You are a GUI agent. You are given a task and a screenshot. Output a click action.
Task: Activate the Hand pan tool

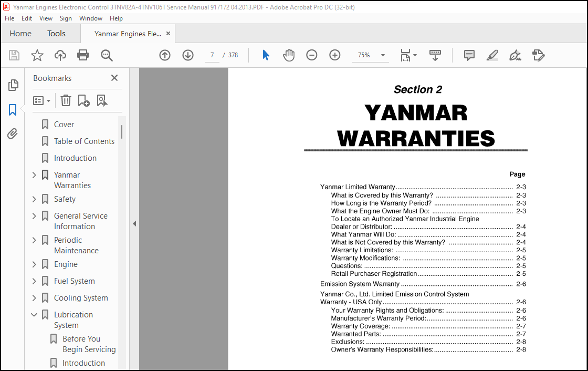(289, 55)
